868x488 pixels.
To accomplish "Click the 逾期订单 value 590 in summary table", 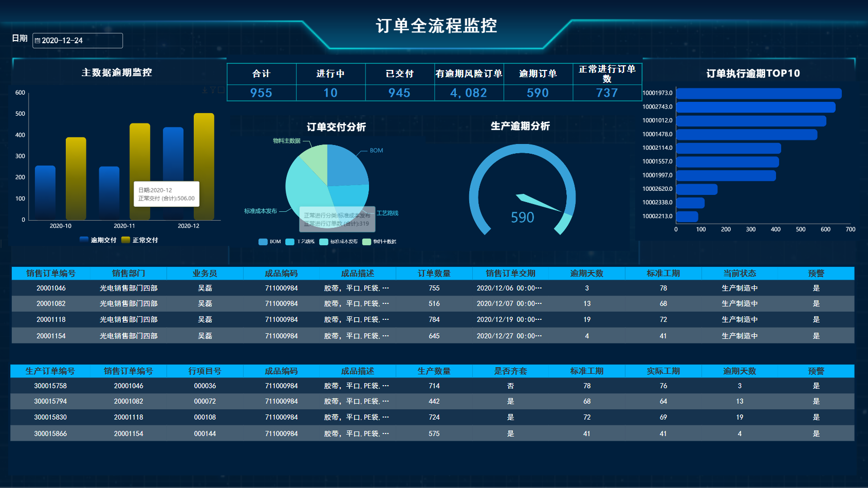I will click(538, 93).
